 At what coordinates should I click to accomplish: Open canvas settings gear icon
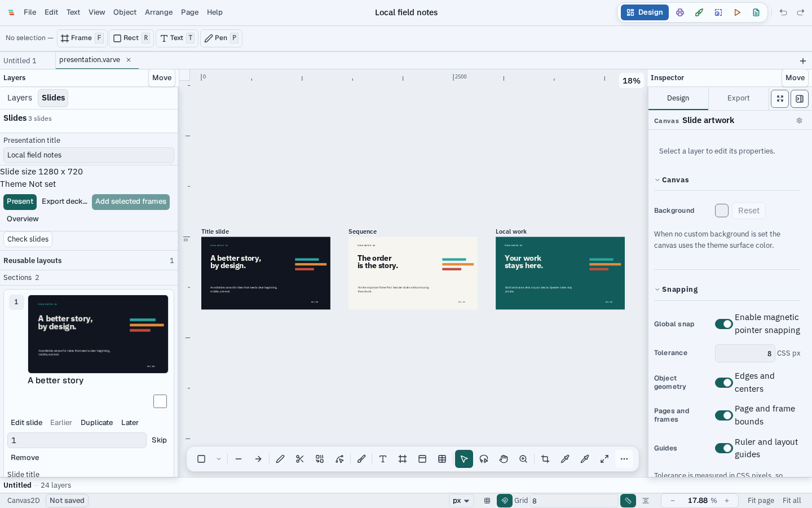click(x=799, y=121)
